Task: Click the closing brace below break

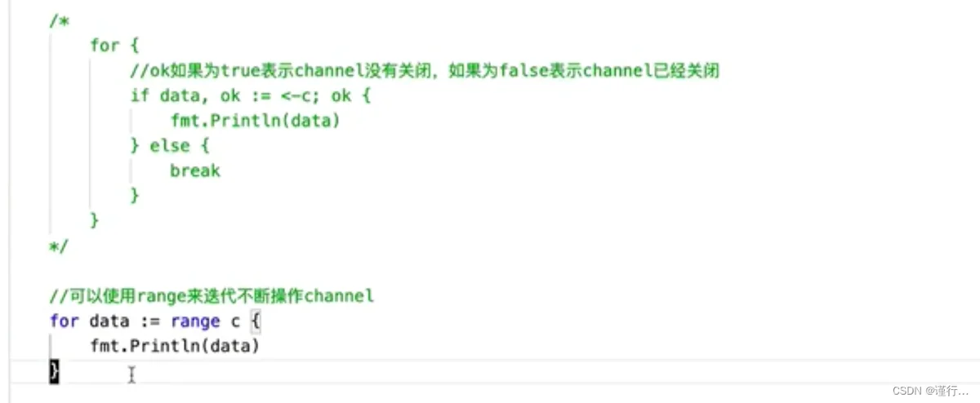Action: (135, 195)
